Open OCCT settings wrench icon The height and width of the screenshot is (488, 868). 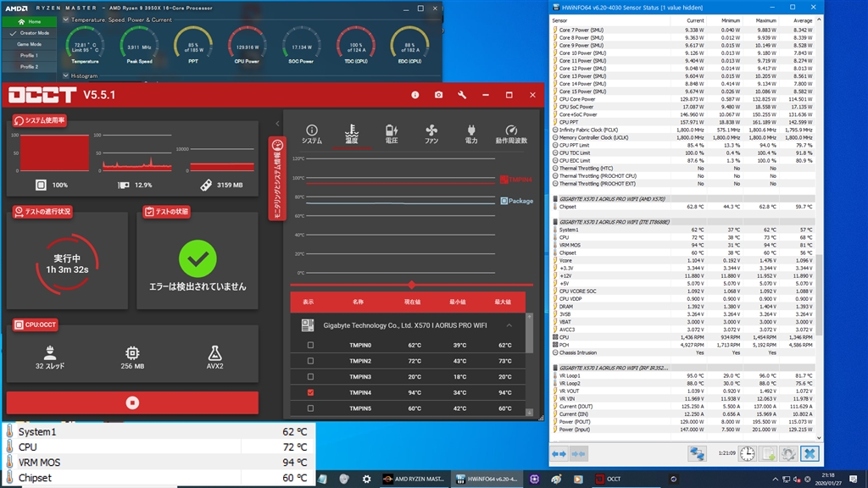[462, 95]
